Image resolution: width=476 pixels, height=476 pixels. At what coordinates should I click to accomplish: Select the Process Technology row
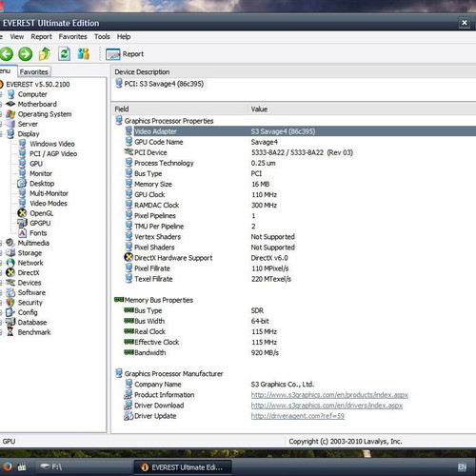click(300, 163)
